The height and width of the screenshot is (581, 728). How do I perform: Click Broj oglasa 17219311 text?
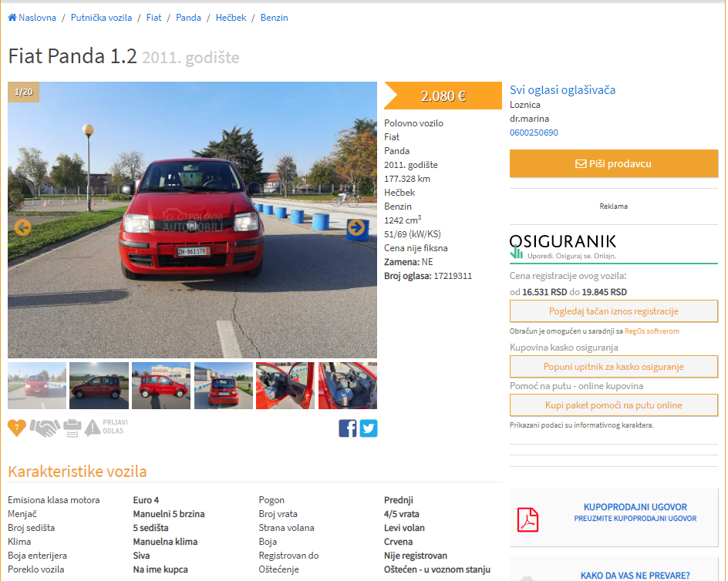tap(428, 276)
